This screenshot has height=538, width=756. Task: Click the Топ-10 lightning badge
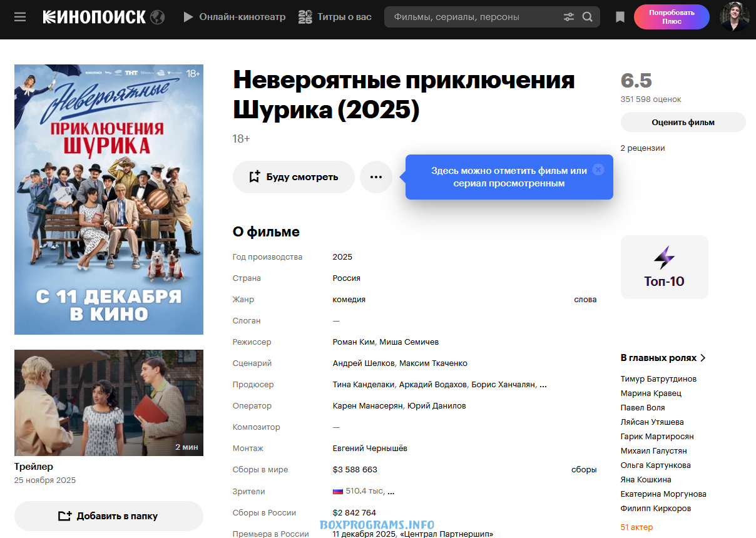coord(664,267)
